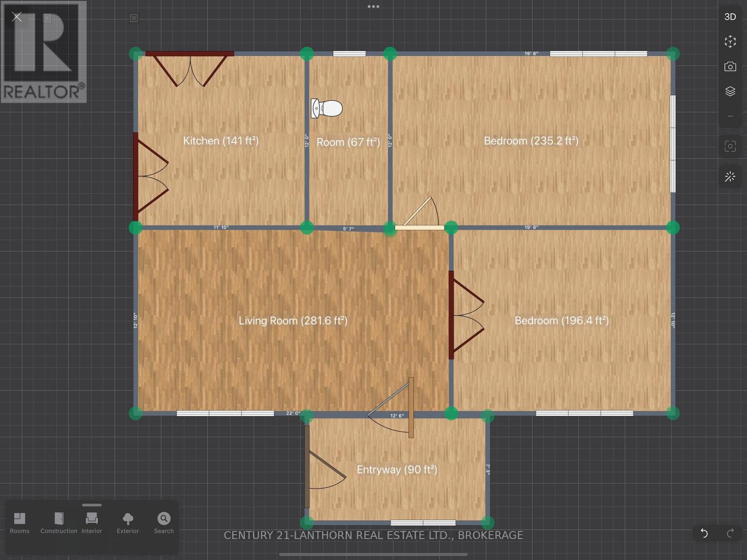Select the small Room top window
The height and width of the screenshot is (560, 747).
(x=349, y=54)
